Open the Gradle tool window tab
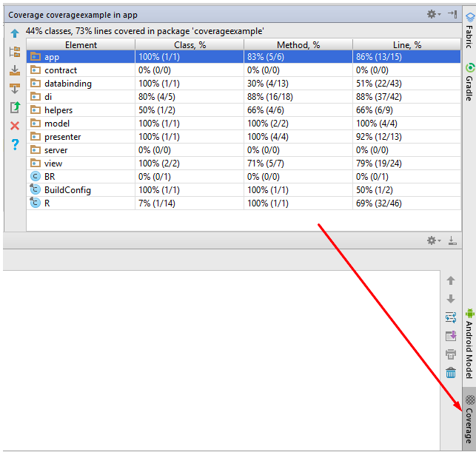This screenshot has width=476, height=455. [469, 82]
